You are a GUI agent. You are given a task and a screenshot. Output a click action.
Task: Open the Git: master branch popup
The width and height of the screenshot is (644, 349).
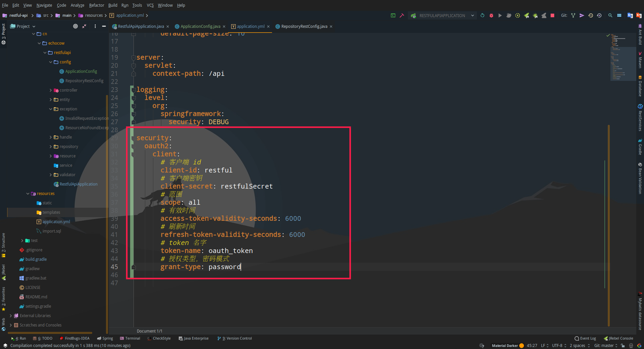tap(606, 346)
